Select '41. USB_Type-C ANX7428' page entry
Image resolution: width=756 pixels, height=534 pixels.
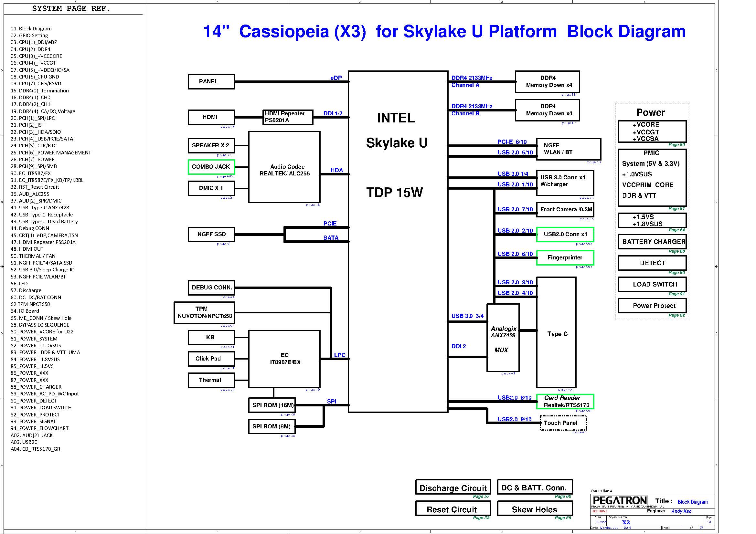40,208
